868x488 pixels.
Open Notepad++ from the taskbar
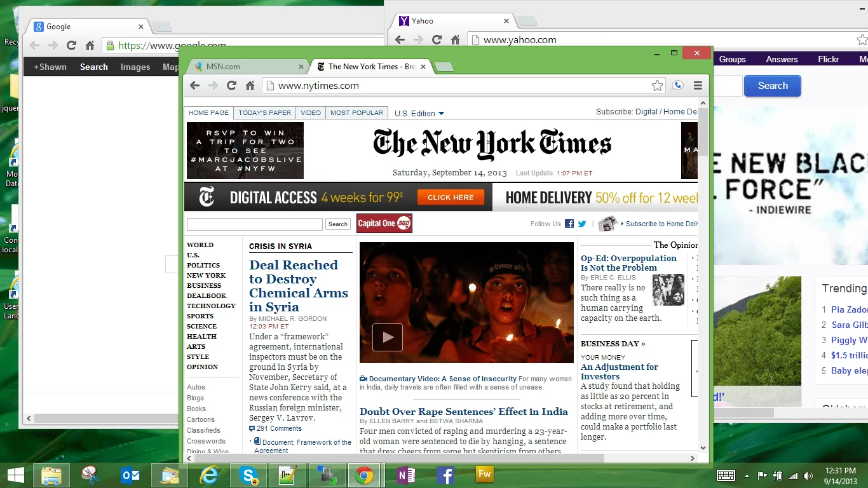coord(288,475)
